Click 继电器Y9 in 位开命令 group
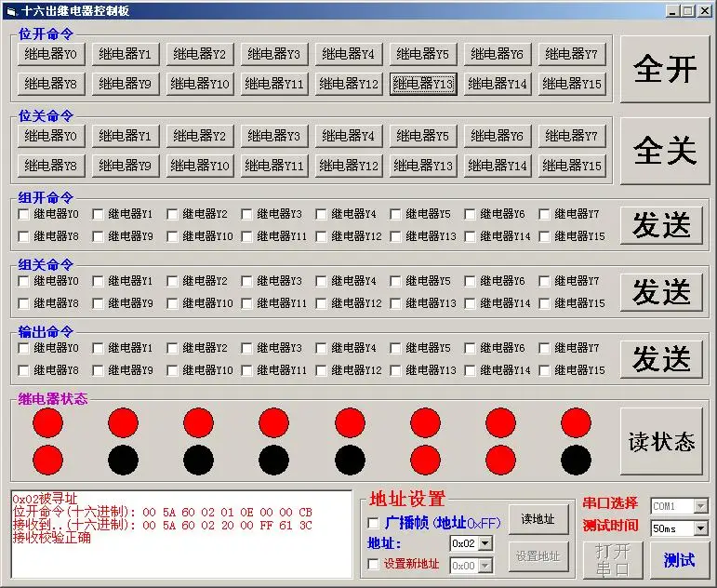 click(126, 84)
